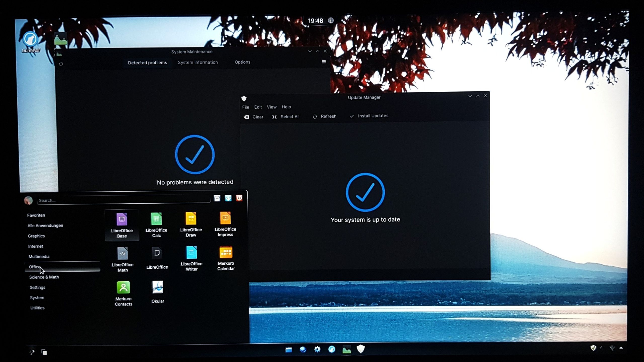This screenshot has width=644, height=362.
Task: Launch LibreOffice Impress
Action: click(x=225, y=224)
